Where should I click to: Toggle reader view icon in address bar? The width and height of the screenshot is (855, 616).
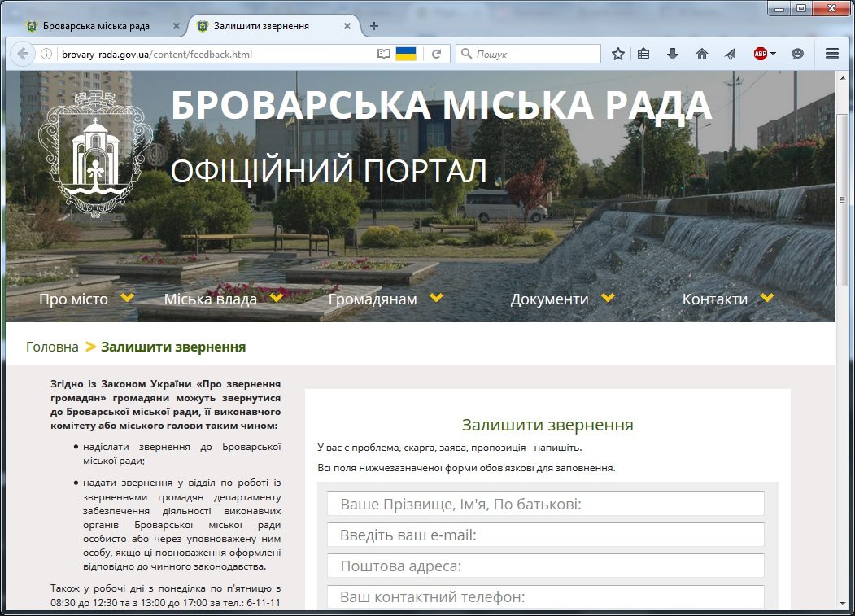coord(383,54)
